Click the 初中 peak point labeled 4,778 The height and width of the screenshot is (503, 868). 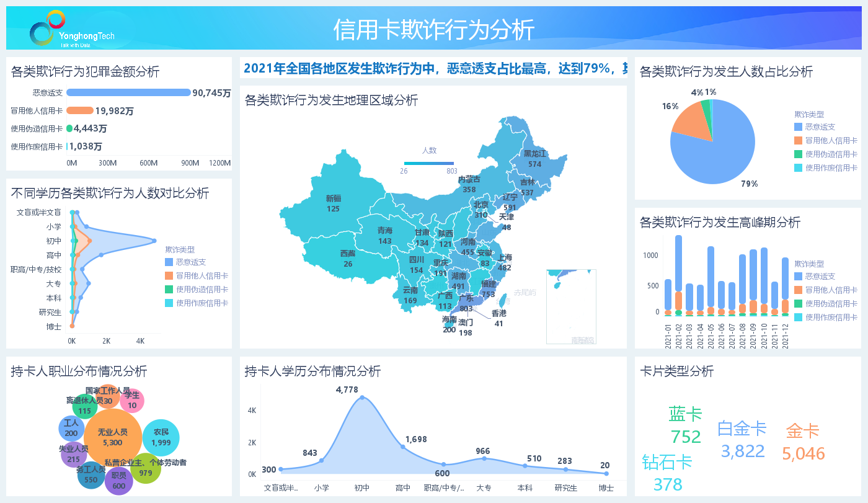(x=362, y=398)
